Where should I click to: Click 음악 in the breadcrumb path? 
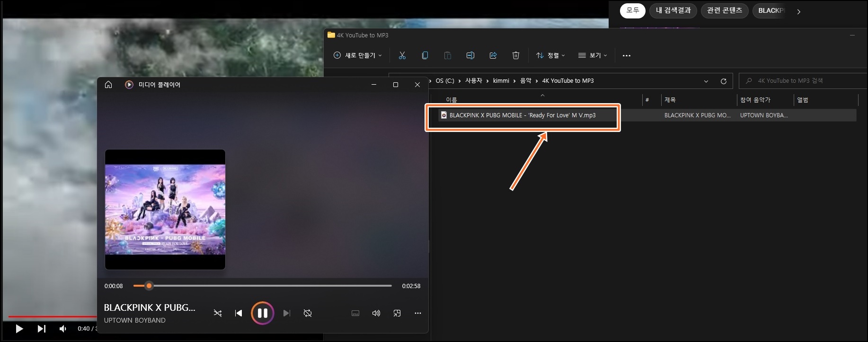(x=526, y=81)
